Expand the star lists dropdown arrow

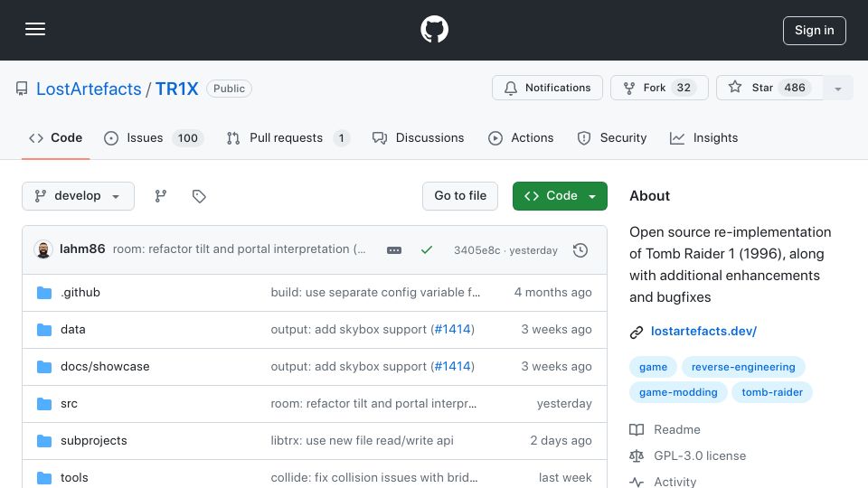tap(837, 89)
